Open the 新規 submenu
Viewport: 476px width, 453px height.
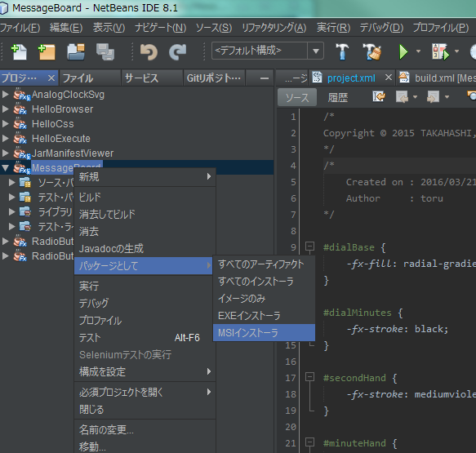[x=145, y=176]
